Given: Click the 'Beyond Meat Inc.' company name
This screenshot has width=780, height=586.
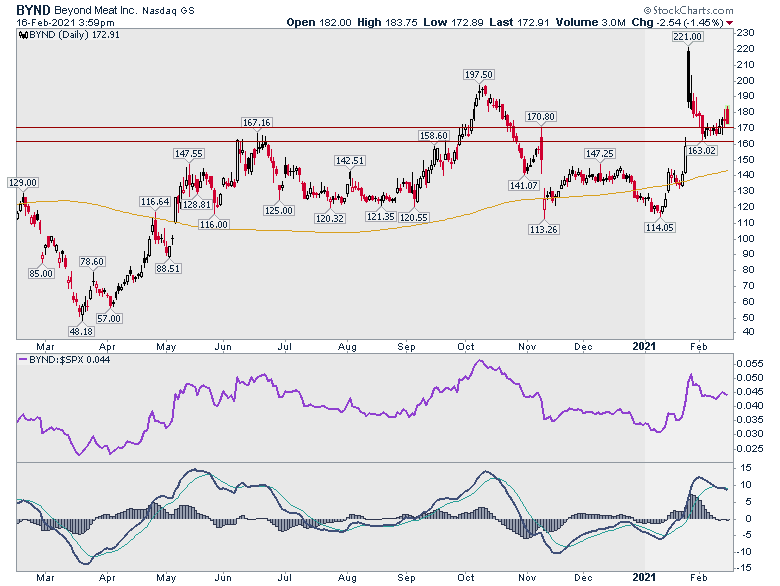Looking at the screenshot, I should [x=96, y=10].
